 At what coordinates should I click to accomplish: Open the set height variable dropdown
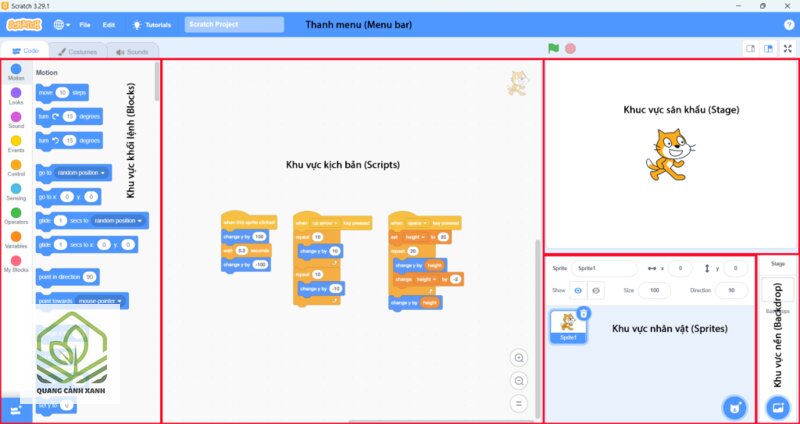pos(414,237)
